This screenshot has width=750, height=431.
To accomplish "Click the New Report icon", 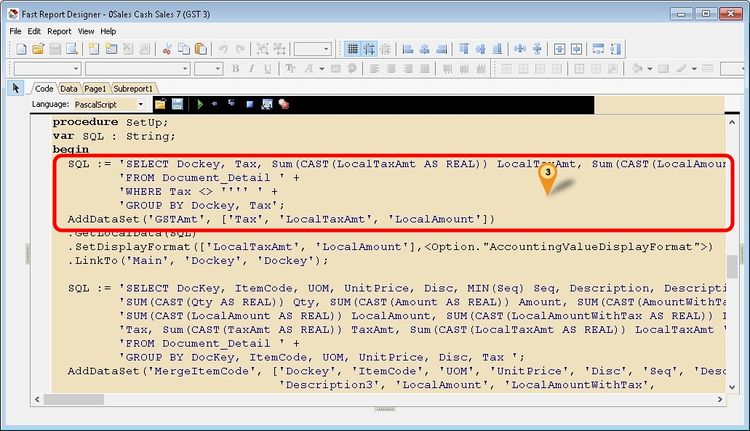I will click(17, 49).
